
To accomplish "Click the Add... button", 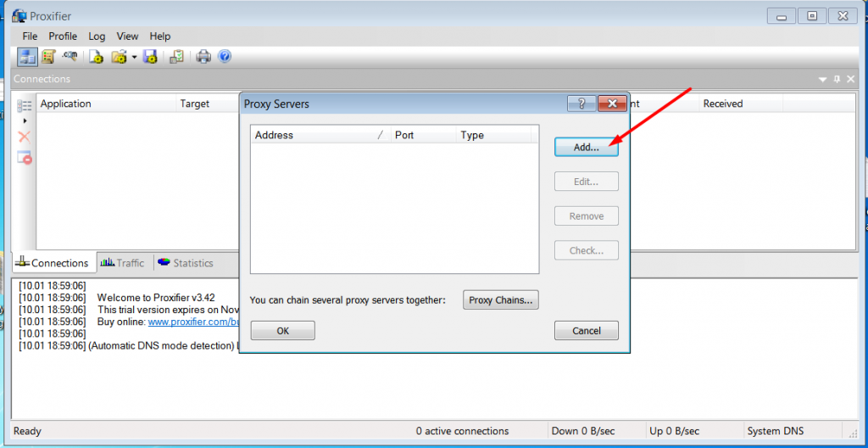I will pyautogui.click(x=587, y=148).
